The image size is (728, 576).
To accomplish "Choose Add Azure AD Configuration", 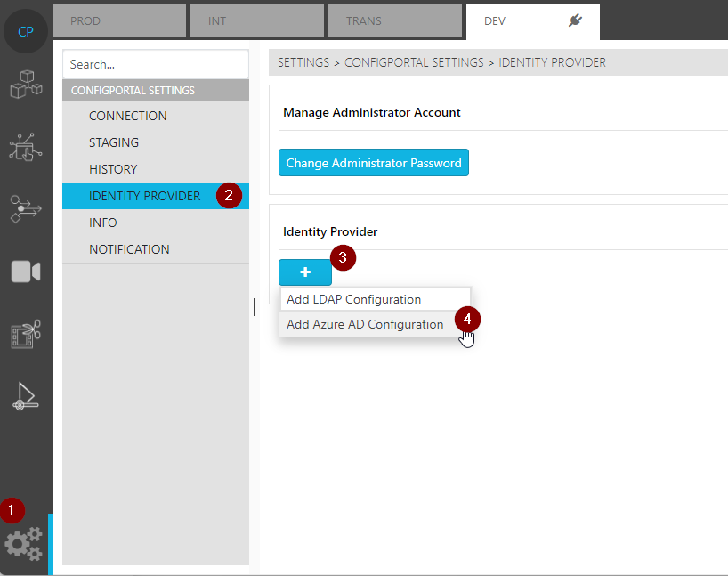I will [x=365, y=324].
